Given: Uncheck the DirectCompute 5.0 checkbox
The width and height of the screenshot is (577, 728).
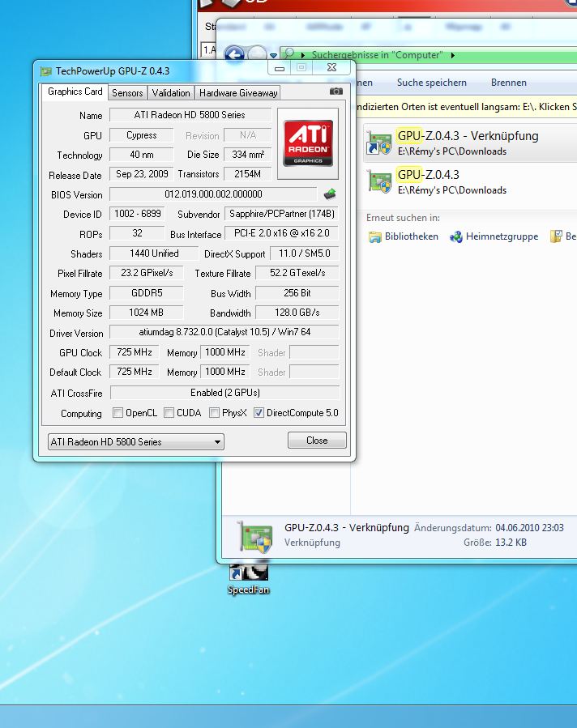Looking at the screenshot, I should (259, 413).
